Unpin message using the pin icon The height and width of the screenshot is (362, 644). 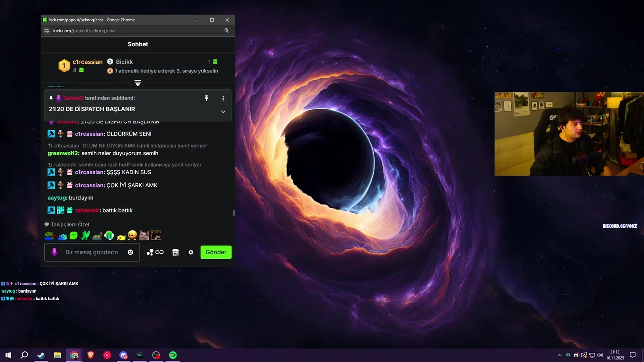pyautogui.click(x=206, y=98)
